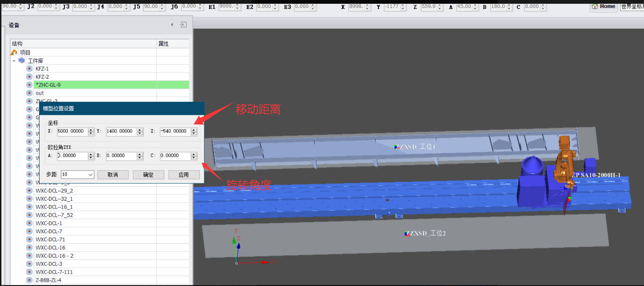This screenshot has height=286, width=644.
Task: Click the icon beside WXC-DCL-71
Action: 29,239
